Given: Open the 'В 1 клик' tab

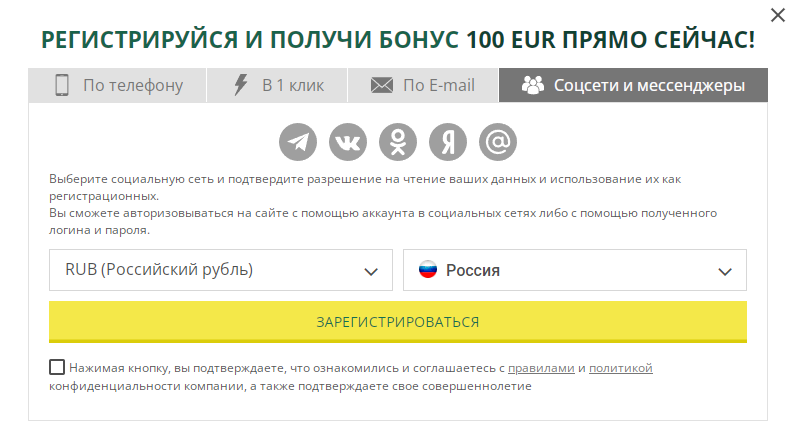Looking at the screenshot, I should click(277, 85).
